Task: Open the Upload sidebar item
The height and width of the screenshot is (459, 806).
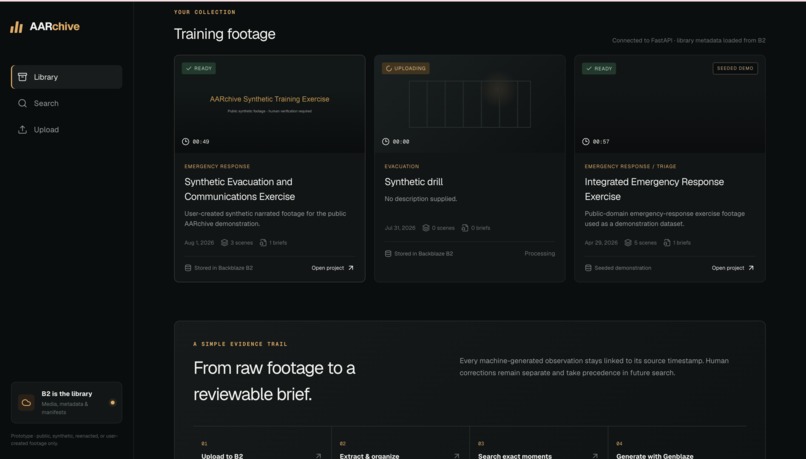Action: coord(67,130)
